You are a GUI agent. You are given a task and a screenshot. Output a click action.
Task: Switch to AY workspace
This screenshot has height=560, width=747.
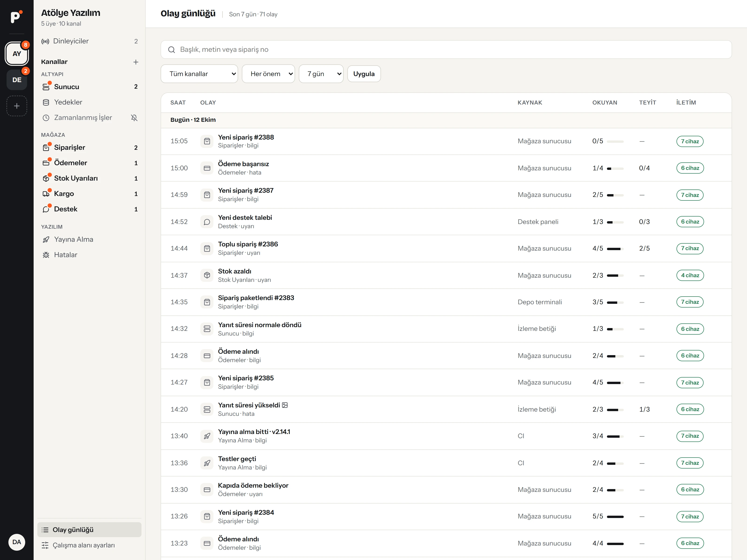pos(17,54)
